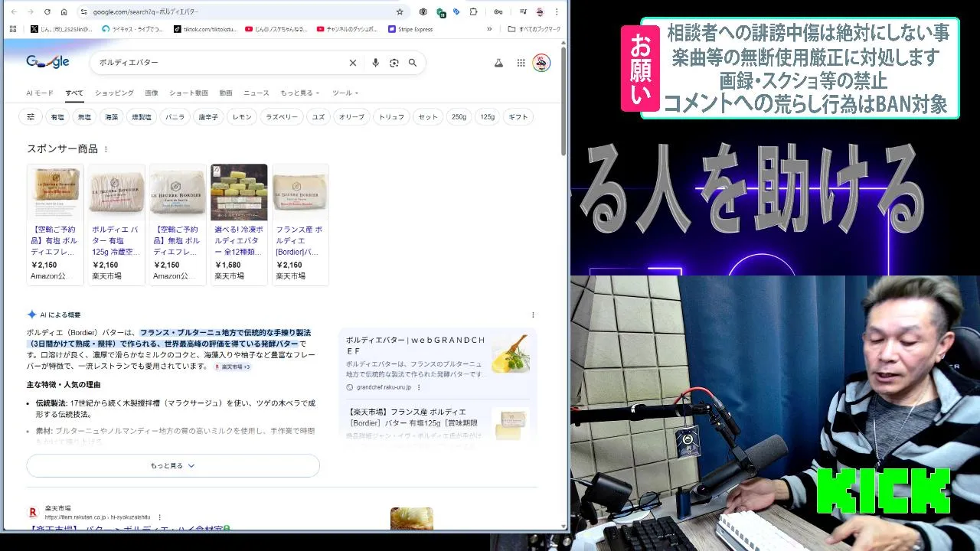Open the ショート動画 tab
This screenshot has height=551, width=980.
coord(188,93)
